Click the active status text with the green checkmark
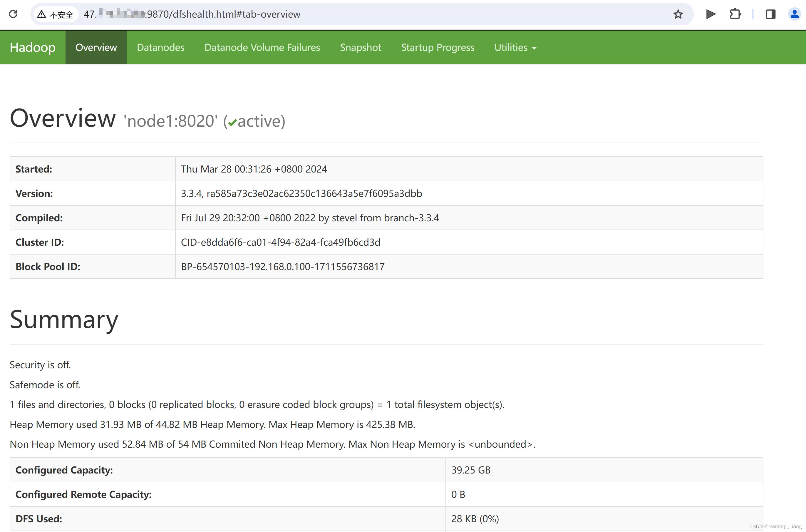This screenshot has height=532, width=806. 254,121
